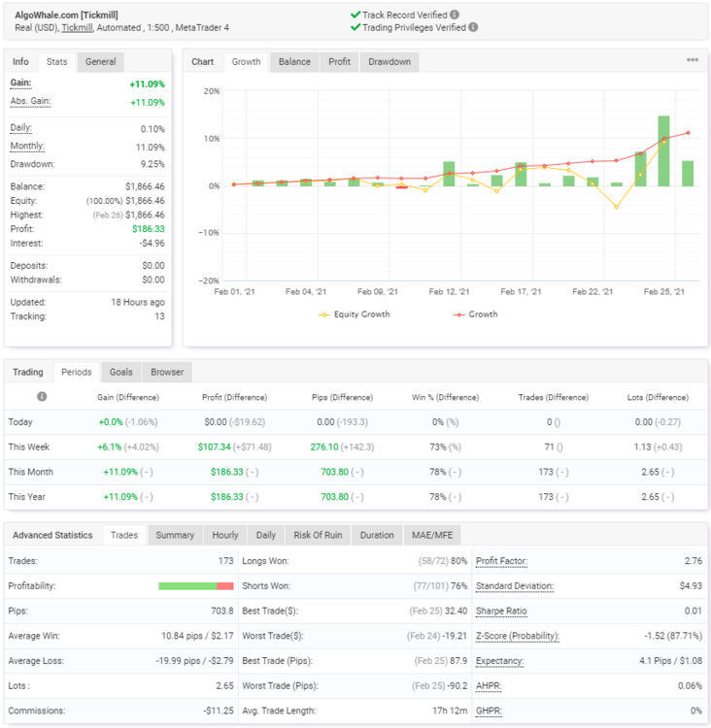711x728 pixels.
Task: Click the lowest yellow Equity Growth point
Action: 616,207
